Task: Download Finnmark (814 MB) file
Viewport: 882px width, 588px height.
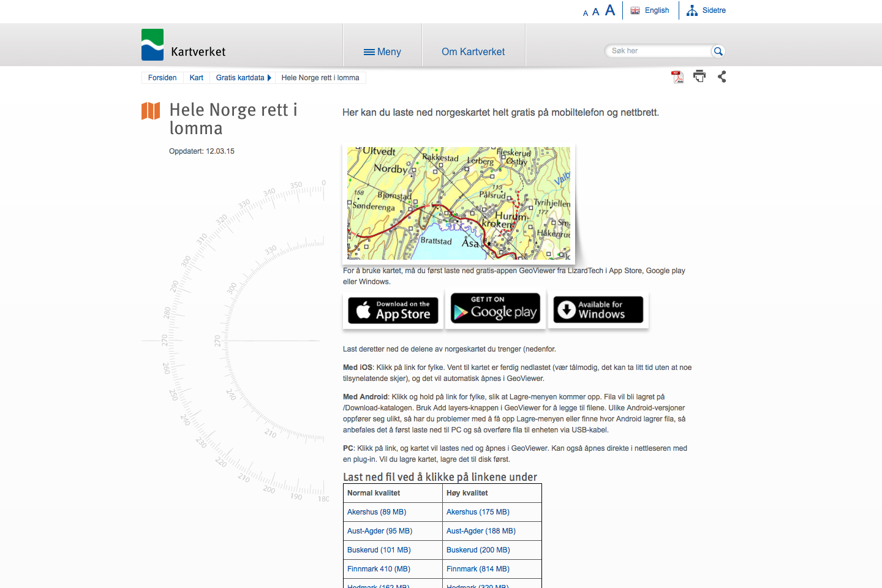Action: click(478, 569)
